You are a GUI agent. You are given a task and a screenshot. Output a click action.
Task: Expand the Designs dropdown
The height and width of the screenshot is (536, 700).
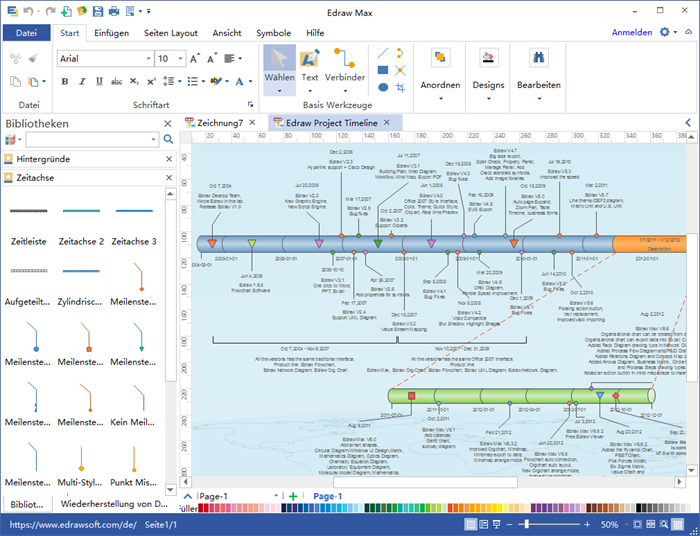click(x=488, y=99)
